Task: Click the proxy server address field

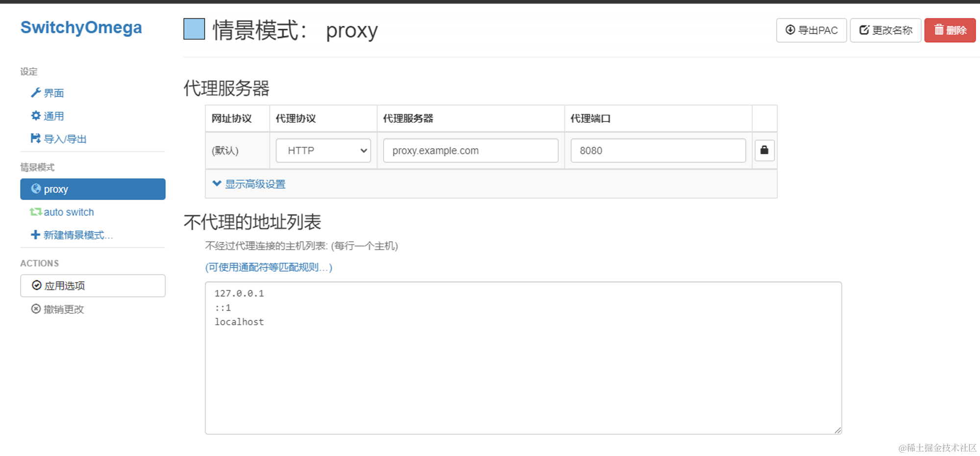Action: [x=471, y=150]
